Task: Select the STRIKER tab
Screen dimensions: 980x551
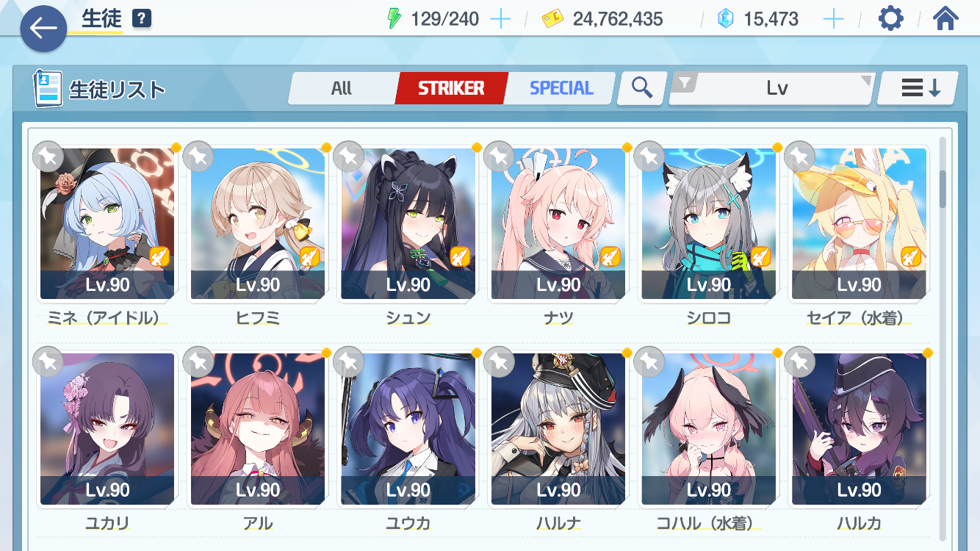Action: tap(451, 88)
